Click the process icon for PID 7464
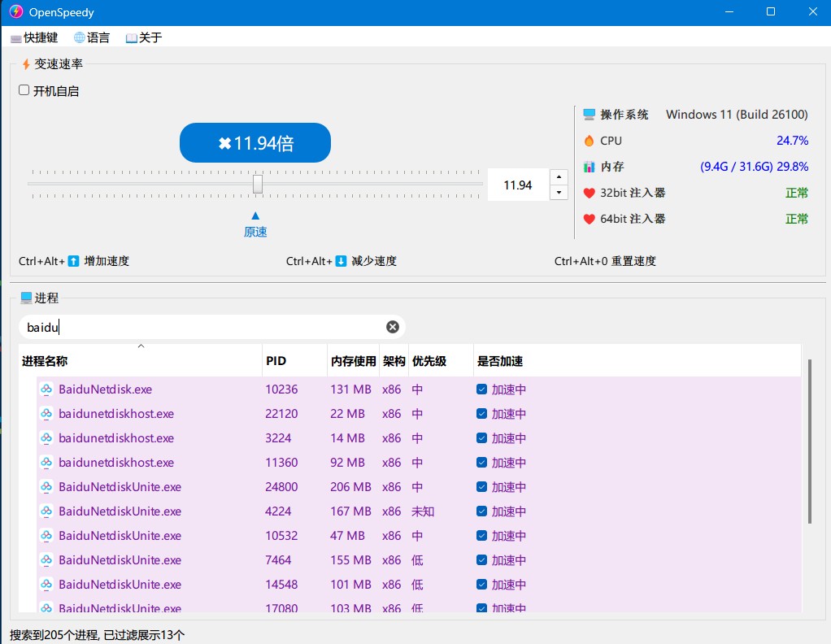Viewport: 831px width, 644px height. (46, 560)
